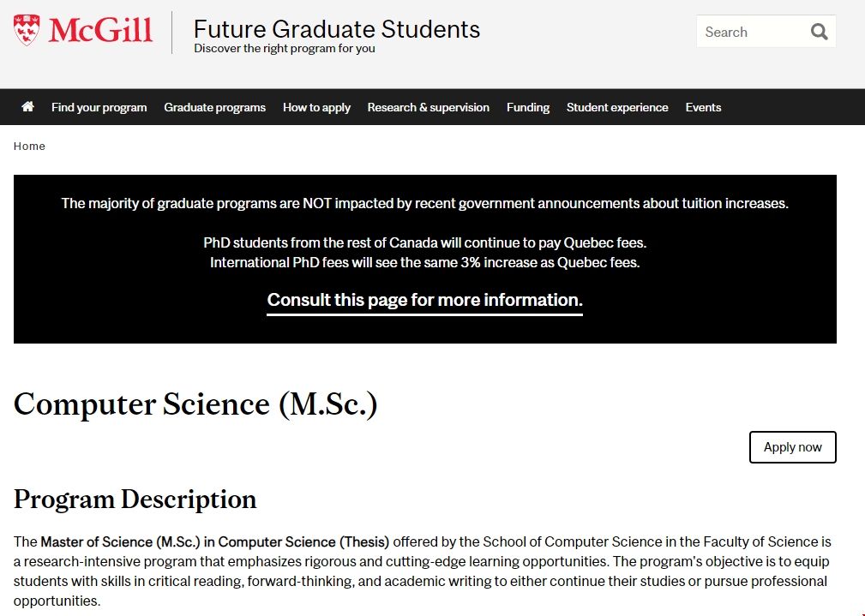Select "How to apply" in the navigation bar

pyautogui.click(x=316, y=107)
